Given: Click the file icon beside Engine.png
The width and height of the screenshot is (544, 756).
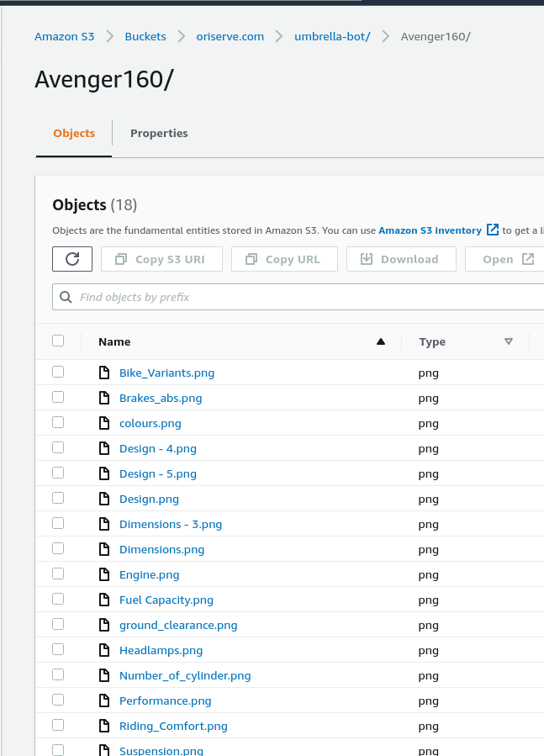Looking at the screenshot, I should coord(104,574).
